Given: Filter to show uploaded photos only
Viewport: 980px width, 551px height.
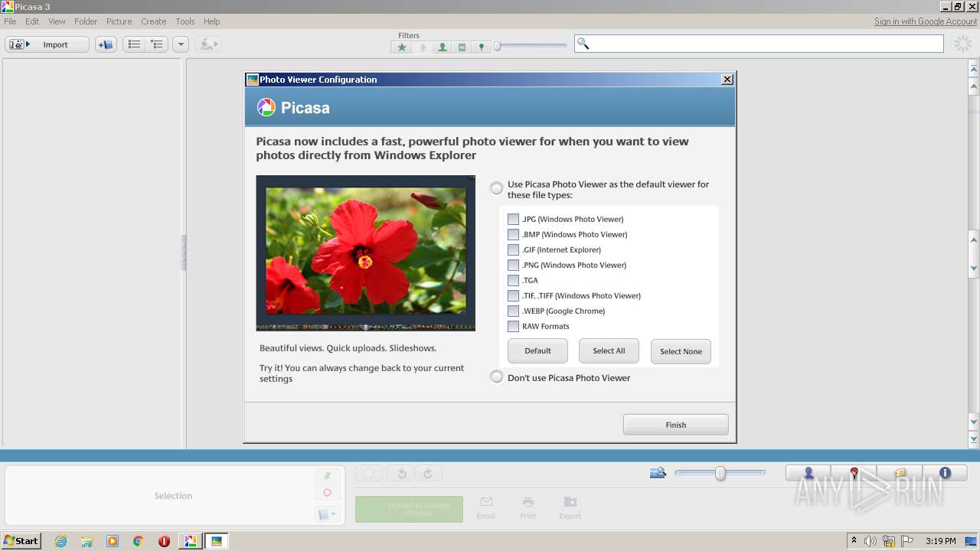Looking at the screenshot, I should point(423,47).
